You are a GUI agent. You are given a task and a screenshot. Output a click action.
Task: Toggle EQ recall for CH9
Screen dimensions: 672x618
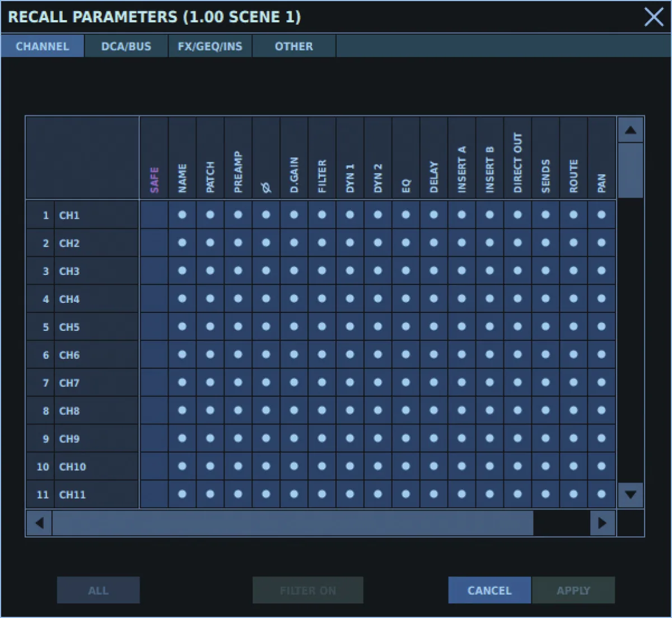(x=406, y=439)
